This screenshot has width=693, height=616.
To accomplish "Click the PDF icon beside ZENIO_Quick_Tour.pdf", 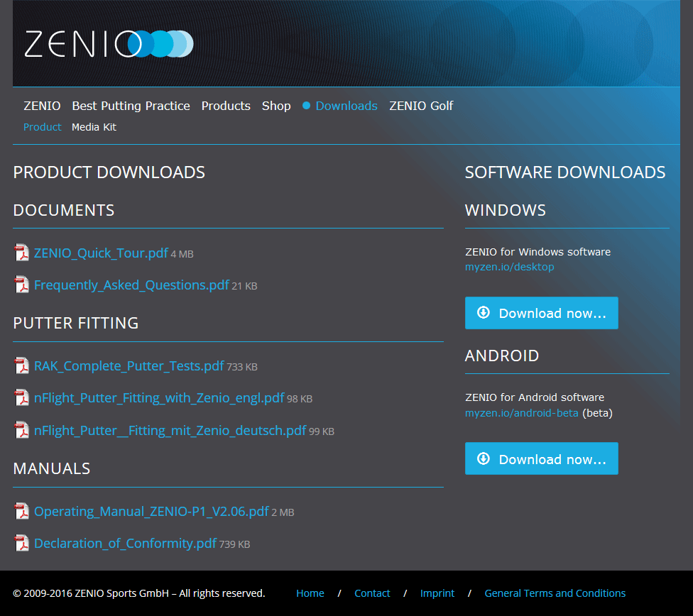I will tap(22, 253).
